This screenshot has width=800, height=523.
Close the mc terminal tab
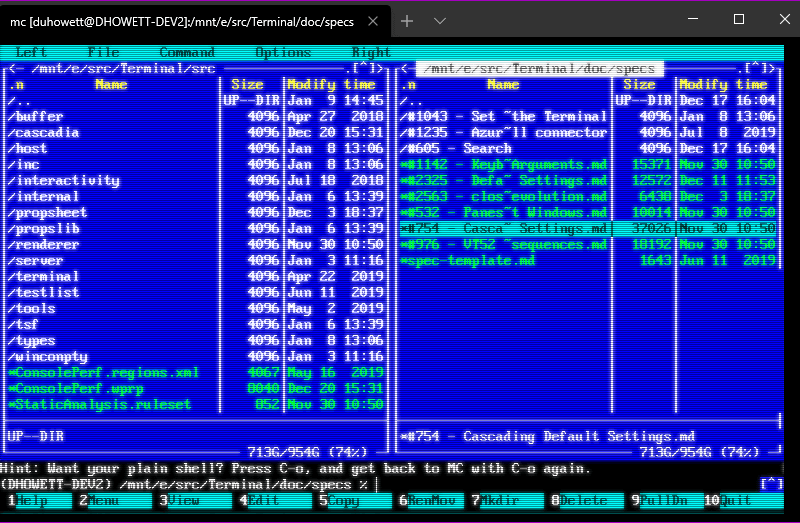pyautogui.click(x=373, y=21)
